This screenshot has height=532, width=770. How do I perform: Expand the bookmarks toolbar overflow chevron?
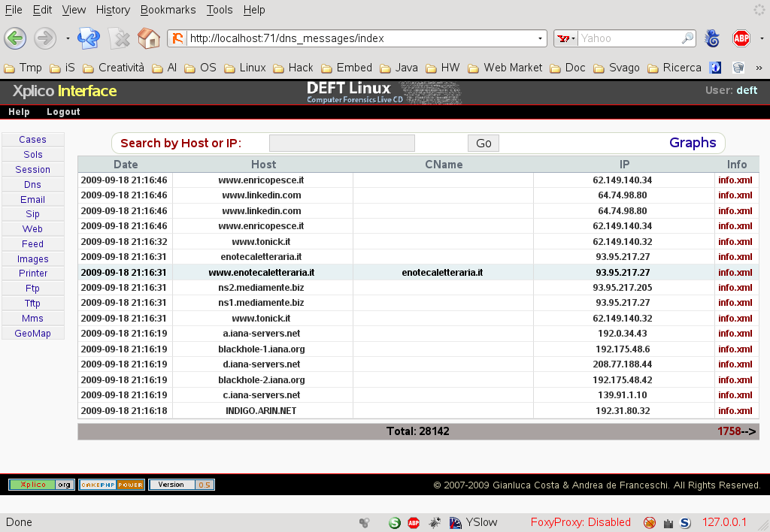759,68
